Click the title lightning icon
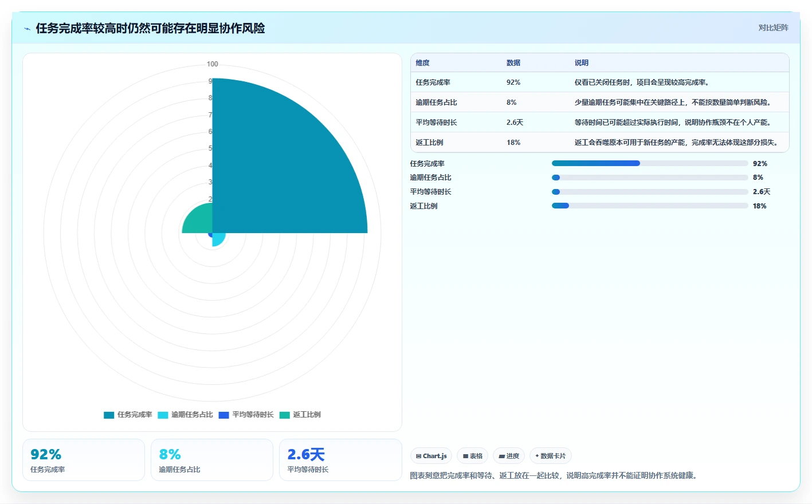This screenshot has height=504, width=812. tap(27, 29)
